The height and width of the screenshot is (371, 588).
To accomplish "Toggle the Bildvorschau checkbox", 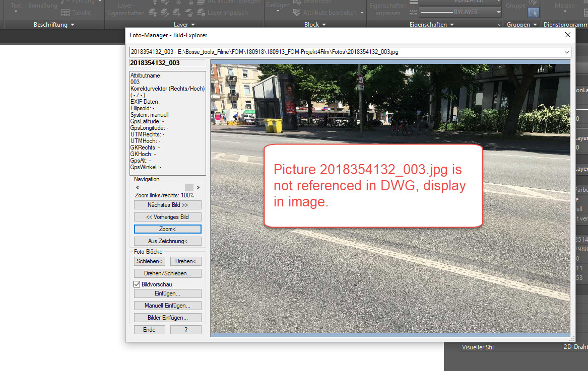I will (137, 284).
